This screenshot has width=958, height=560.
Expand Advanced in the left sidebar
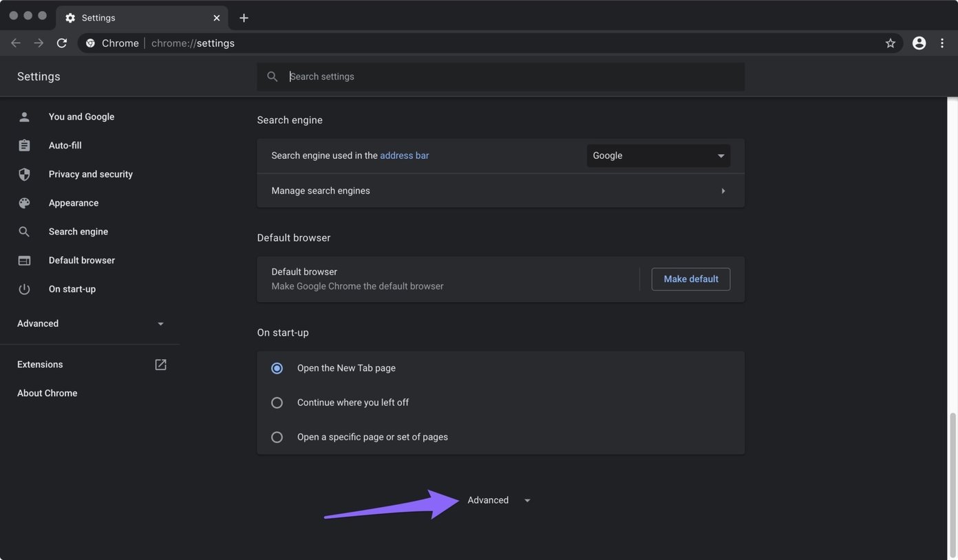coord(90,323)
